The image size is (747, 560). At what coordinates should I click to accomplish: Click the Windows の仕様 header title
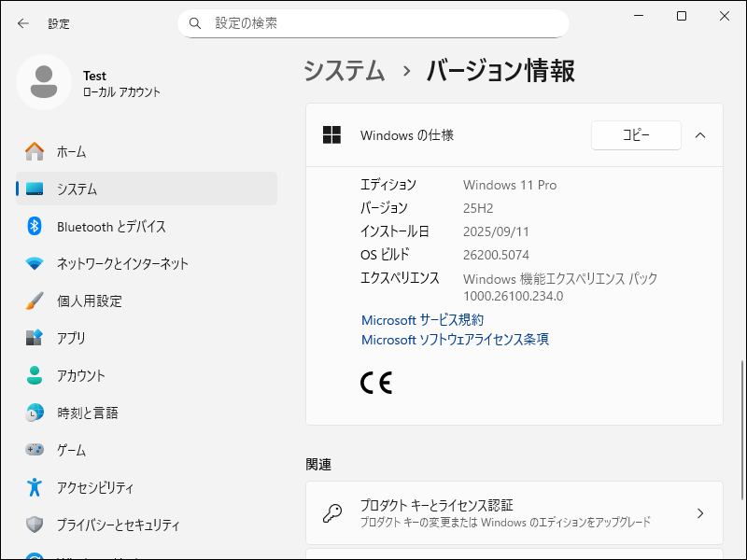tap(407, 135)
